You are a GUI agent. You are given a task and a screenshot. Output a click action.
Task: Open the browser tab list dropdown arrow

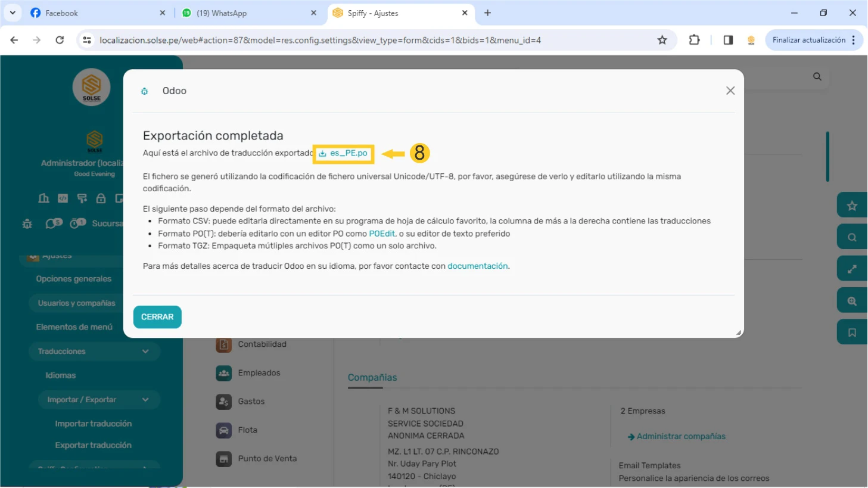click(13, 13)
